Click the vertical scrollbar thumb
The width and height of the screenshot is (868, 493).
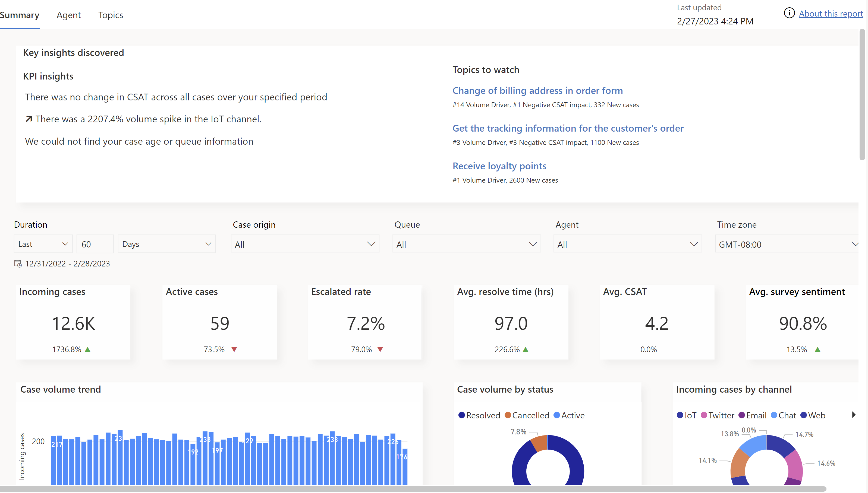coord(862,95)
